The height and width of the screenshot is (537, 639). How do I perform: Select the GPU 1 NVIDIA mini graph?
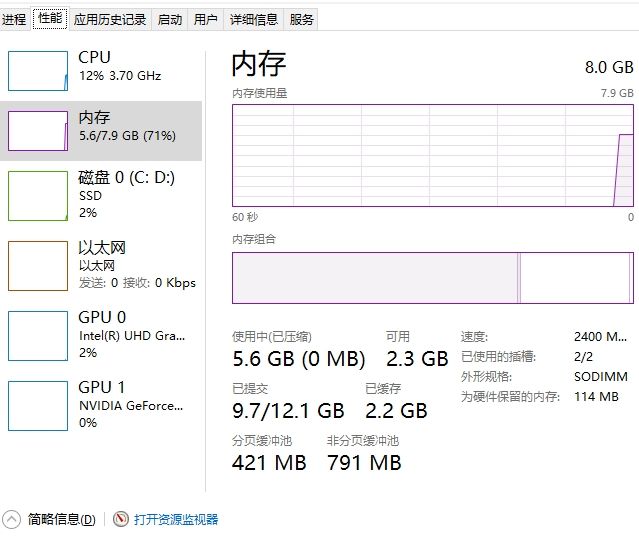[x=38, y=405]
